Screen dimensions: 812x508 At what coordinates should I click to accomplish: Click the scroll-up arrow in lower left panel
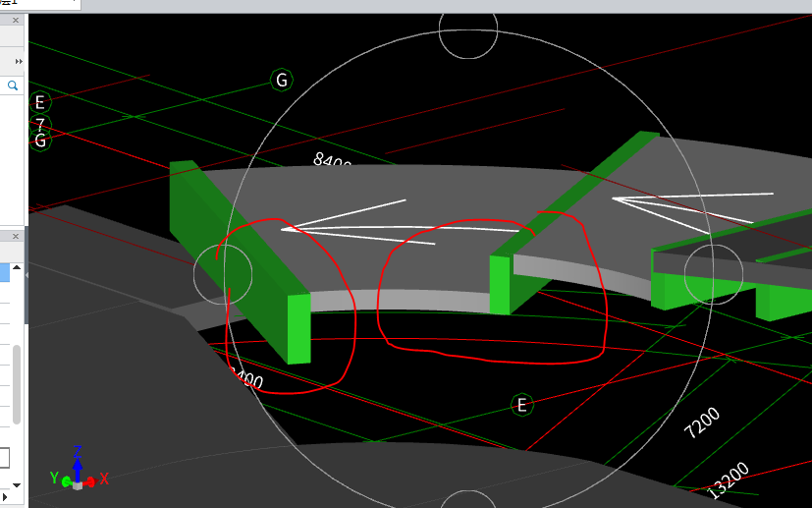coord(17,267)
